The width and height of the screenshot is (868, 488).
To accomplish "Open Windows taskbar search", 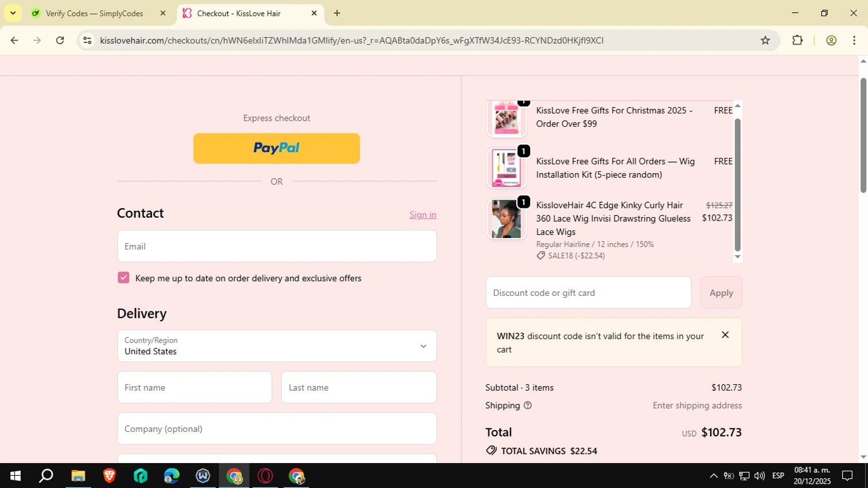I will (x=46, y=476).
